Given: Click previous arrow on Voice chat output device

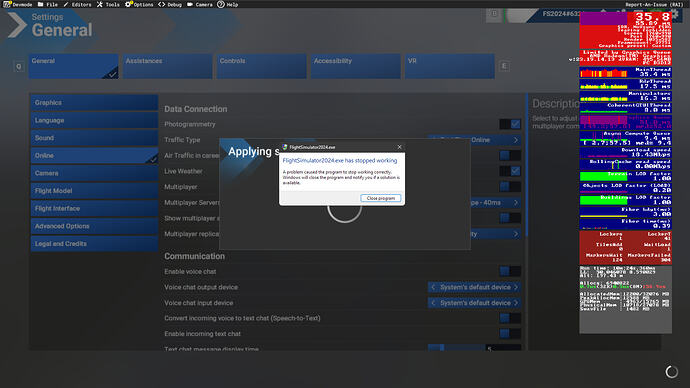Looking at the screenshot, I should coord(433,287).
